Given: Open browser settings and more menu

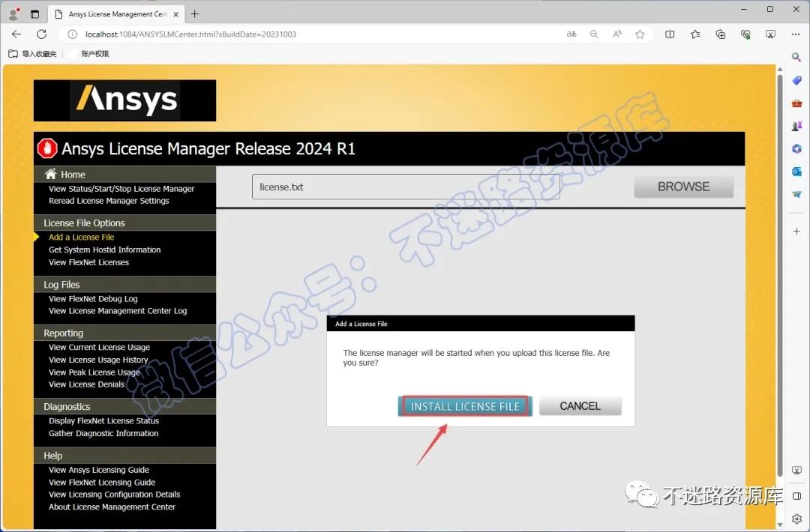Looking at the screenshot, I should tap(796, 34).
